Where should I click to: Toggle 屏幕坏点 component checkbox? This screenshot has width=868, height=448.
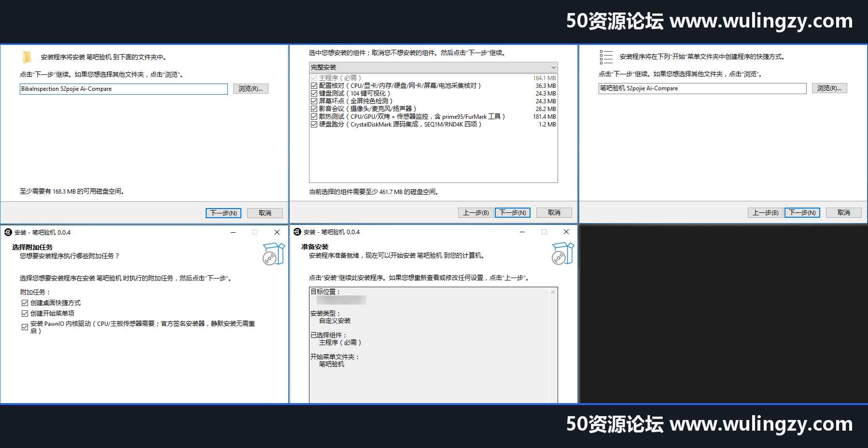pos(314,101)
